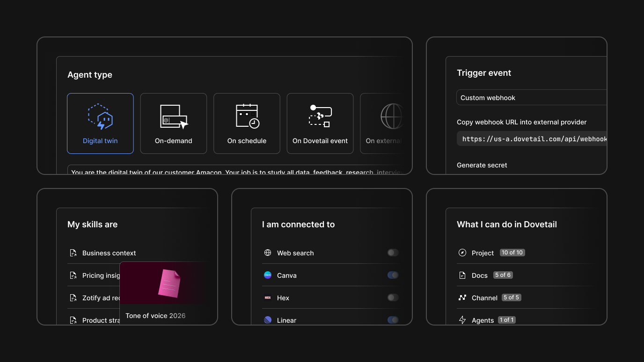Click the Channel zigzag icon
The image size is (644, 362).
click(462, 297)
